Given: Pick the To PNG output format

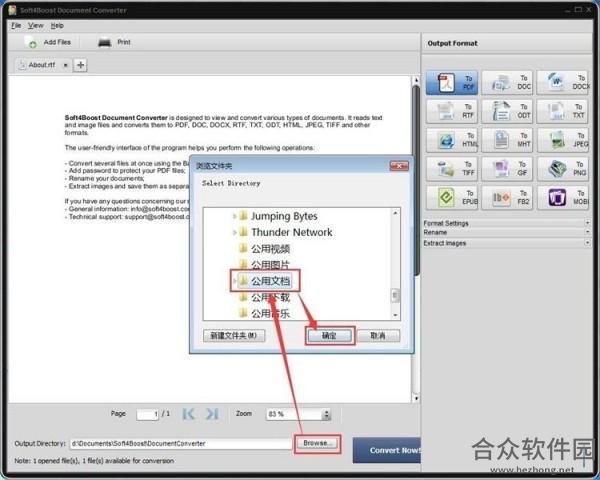Looking at the screenshot, I should pyautogui.click(x=563, y=168).
